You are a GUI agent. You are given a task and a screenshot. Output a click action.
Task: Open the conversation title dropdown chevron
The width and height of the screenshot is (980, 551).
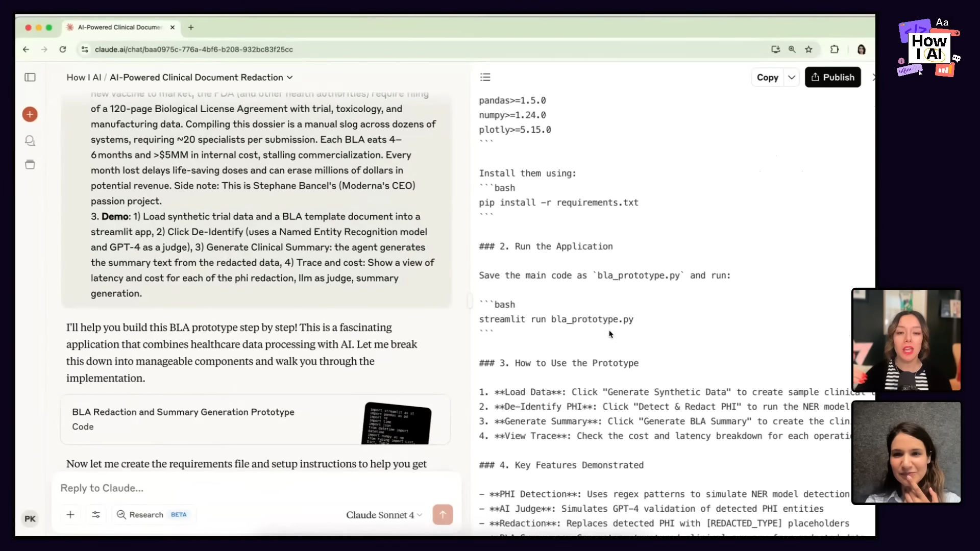pyautogui.click(x=290, y=77)
